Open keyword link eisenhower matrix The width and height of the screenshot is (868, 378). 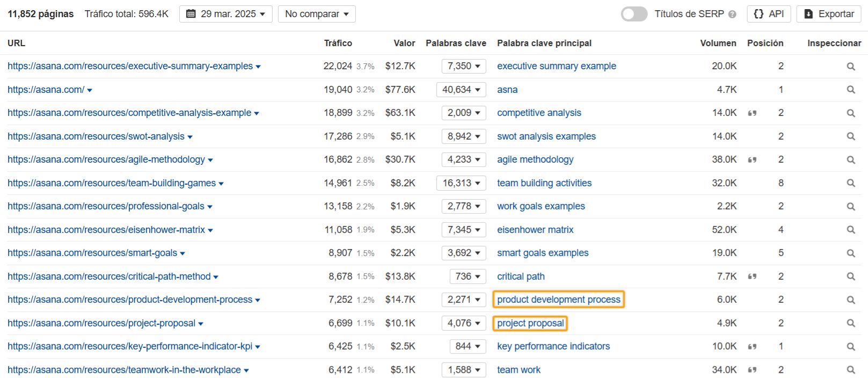pyautogui.click(x=535, y=230)
